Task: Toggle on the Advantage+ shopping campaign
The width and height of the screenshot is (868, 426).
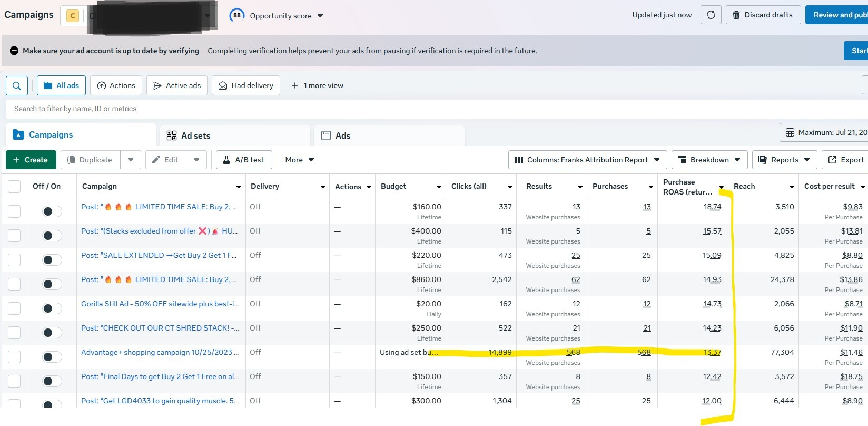Action: [52, 357]
